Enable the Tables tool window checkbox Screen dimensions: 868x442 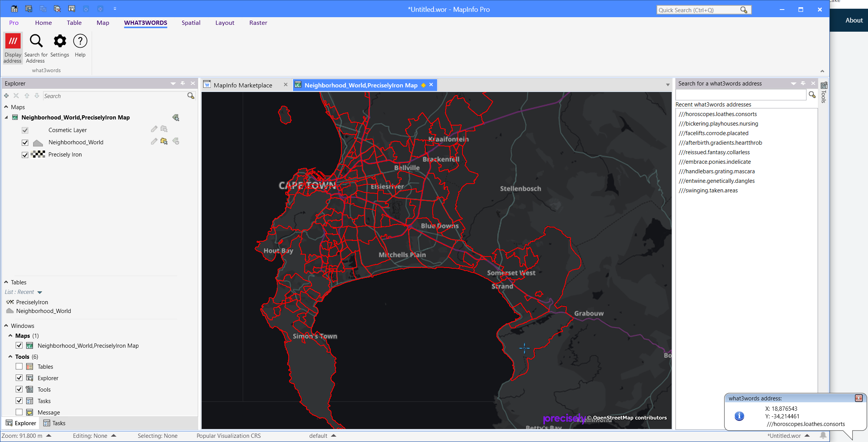pos(19,366)
